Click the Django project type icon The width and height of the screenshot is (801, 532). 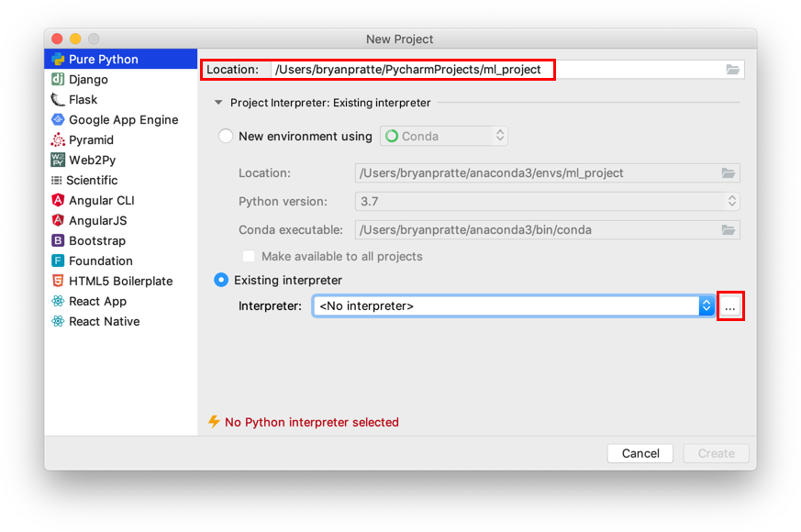click(x=58, y=80)
